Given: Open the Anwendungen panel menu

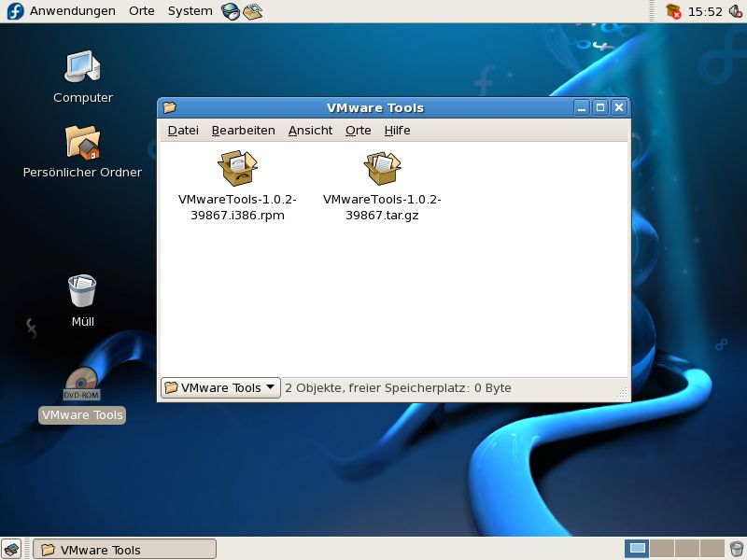Looking at the screenshot, I should (x=73, y=11).
